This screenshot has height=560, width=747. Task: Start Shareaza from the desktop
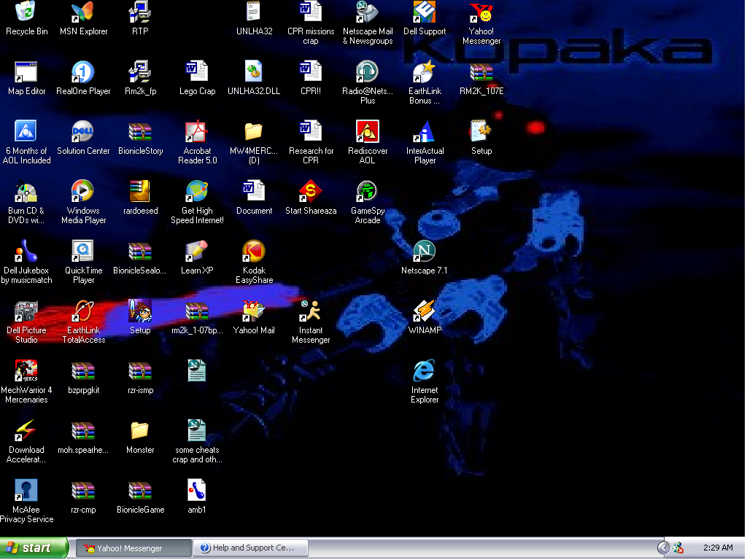click(x=311, y=191)
